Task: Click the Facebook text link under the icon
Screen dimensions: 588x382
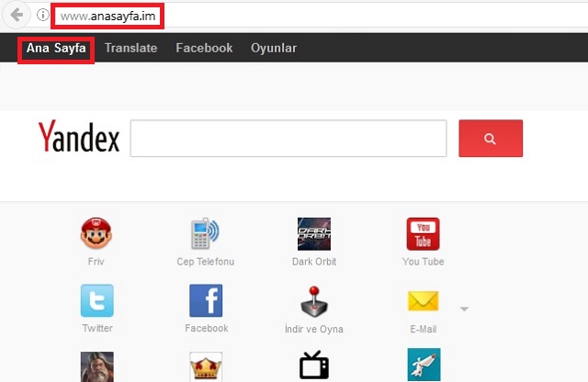Action: click(206, 329)
